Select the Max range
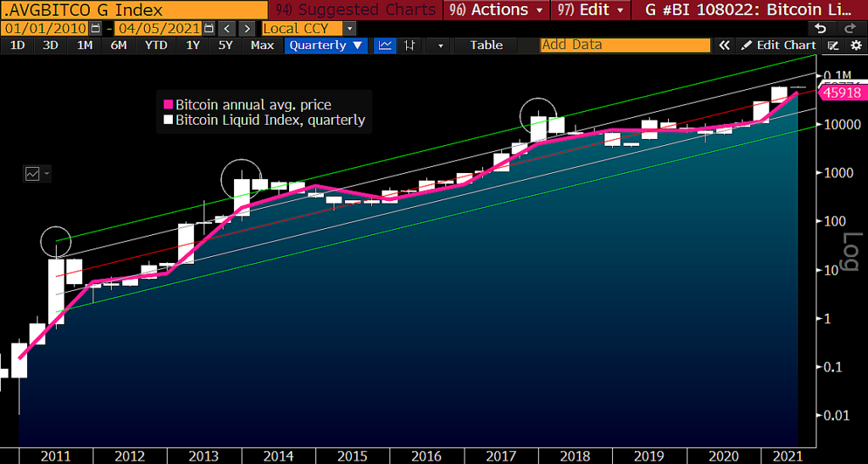868x464 pixels. [262, 46]
